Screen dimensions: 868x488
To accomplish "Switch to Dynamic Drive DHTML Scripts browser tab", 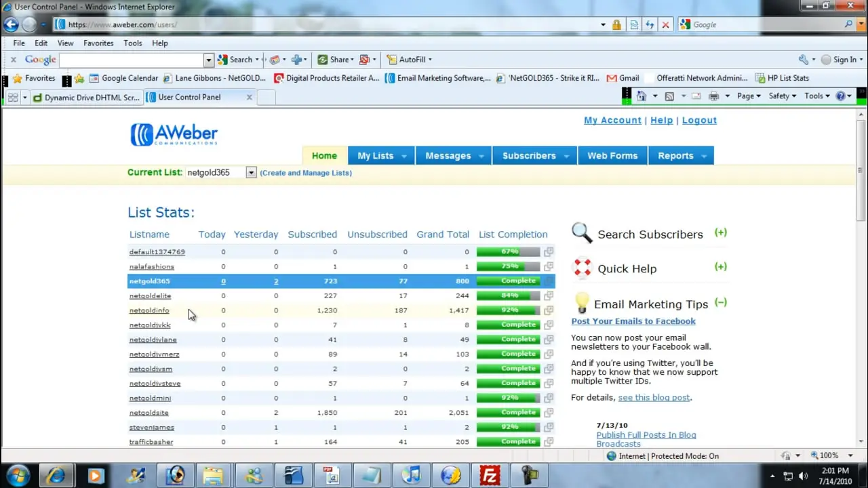I will pos(86,97).
